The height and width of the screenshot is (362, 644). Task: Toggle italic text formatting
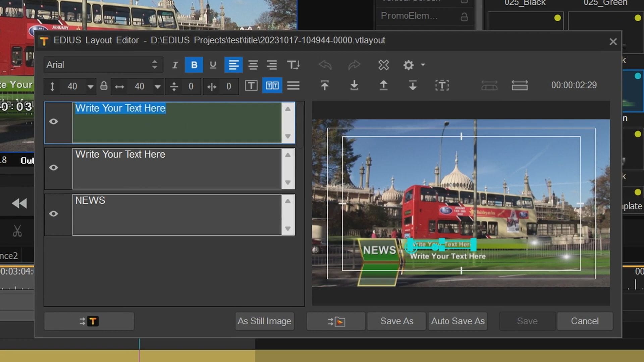[175, 65]
